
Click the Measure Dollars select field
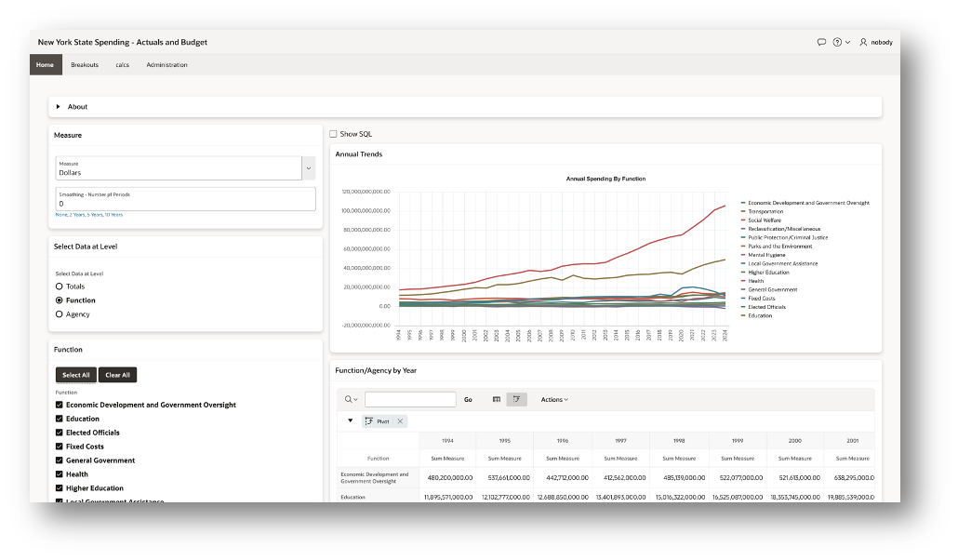[179, 168]
